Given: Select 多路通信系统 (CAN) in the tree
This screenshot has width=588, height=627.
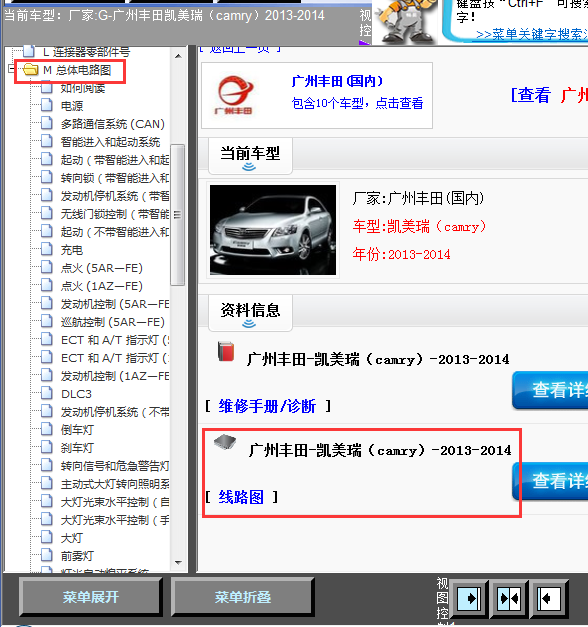Looking at the screenshot, I should pos(112,124).
